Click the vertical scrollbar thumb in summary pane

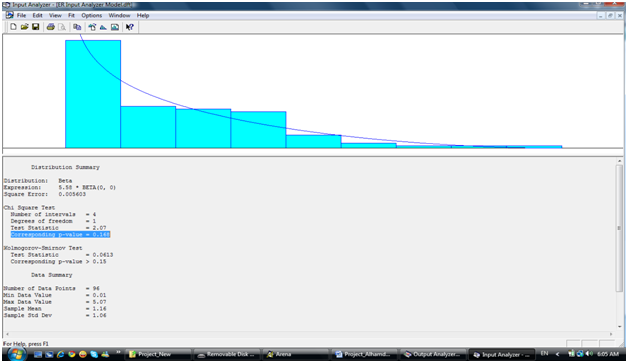click(x=619, y=228)
